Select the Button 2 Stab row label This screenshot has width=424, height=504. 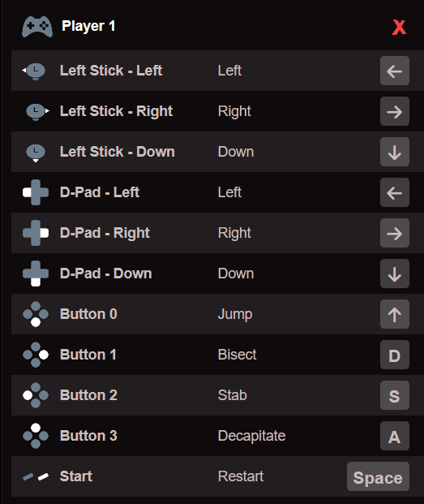(88, 395)
